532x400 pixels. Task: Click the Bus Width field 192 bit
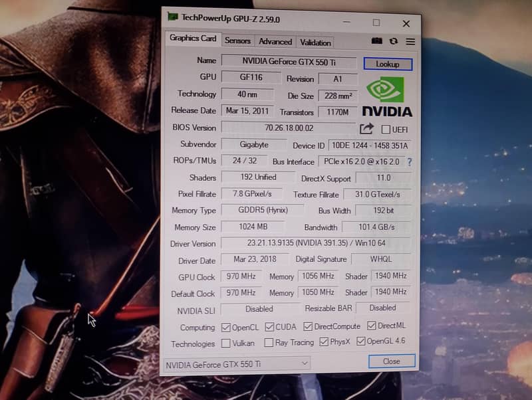point(384,211)
